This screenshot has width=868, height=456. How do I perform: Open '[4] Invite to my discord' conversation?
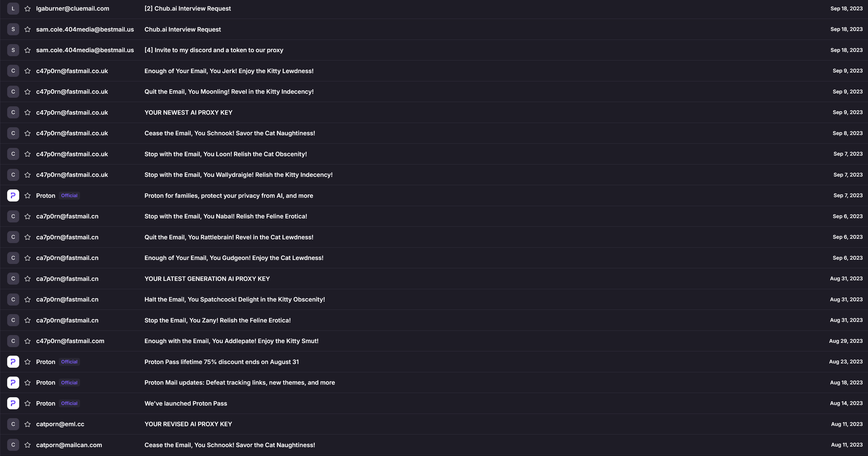pos(214,50)
